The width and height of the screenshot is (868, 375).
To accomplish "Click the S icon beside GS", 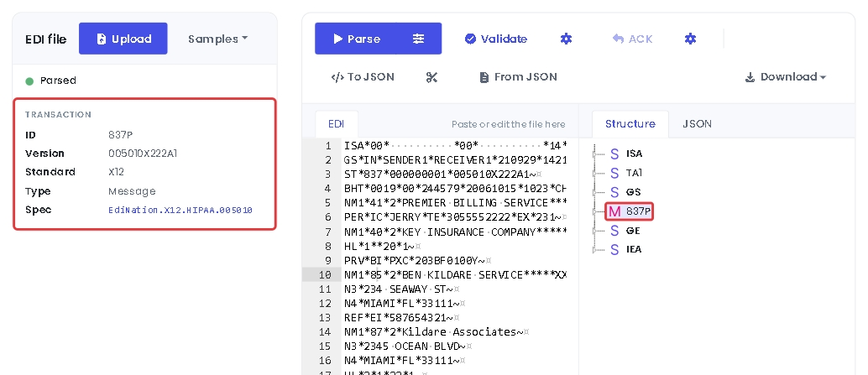I will point(614,192).
